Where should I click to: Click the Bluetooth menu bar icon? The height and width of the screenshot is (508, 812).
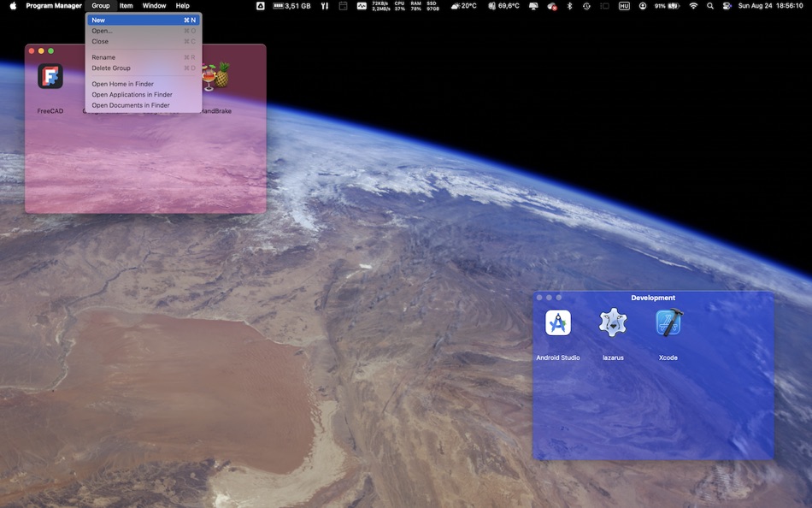(569, 6)
